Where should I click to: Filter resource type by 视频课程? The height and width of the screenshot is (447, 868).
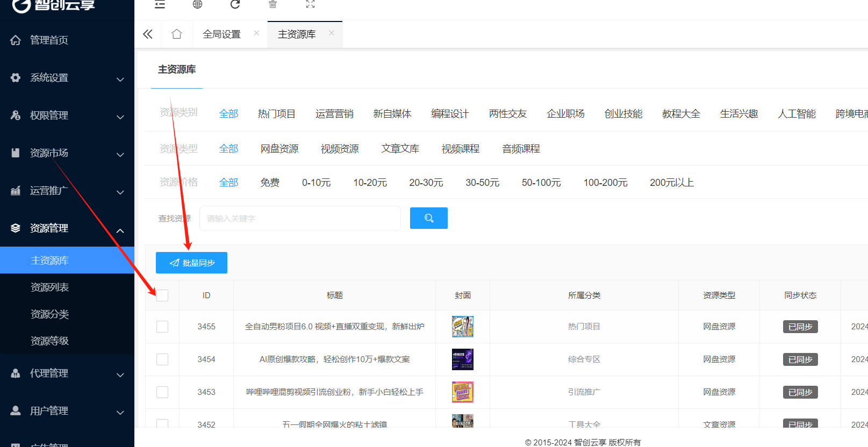[461, 149]
